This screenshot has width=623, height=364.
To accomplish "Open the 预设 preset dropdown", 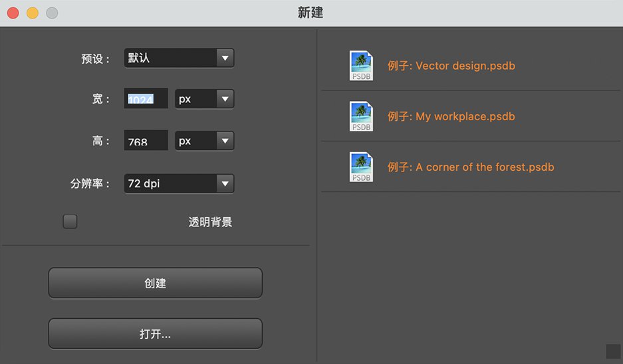I will pos(179,58).
